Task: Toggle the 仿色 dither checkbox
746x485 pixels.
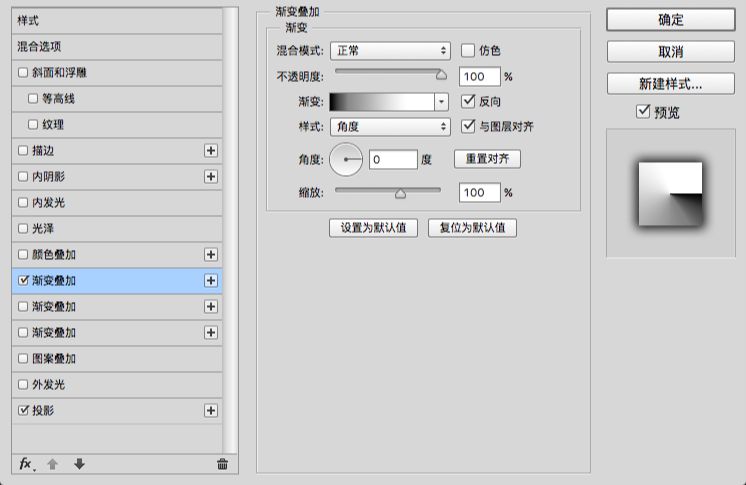Action: point(468,50)
